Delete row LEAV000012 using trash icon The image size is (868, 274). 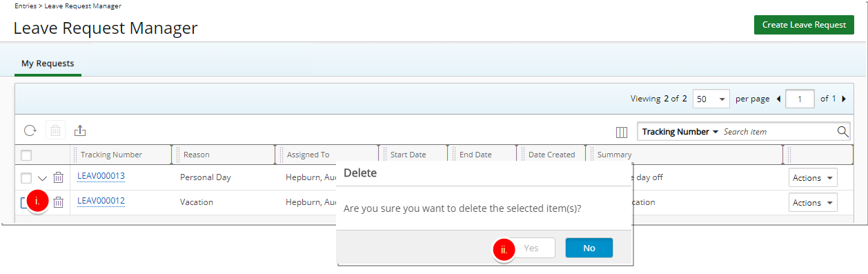[59, 202]
